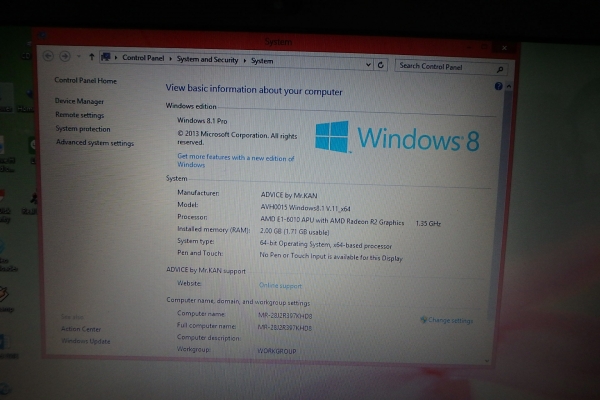Select System breadcrumb item
This screenshot has height=400, width=600.
(262, 61)
